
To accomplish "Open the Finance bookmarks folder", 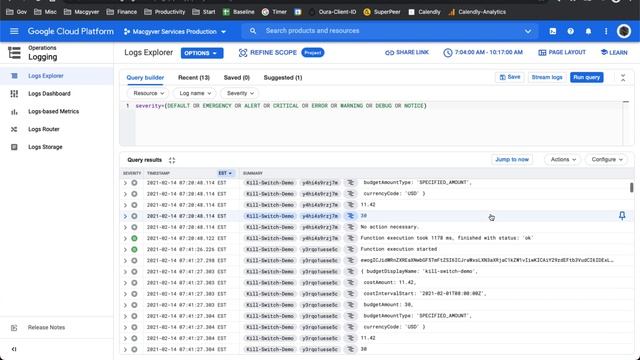I will click(122, 12).
